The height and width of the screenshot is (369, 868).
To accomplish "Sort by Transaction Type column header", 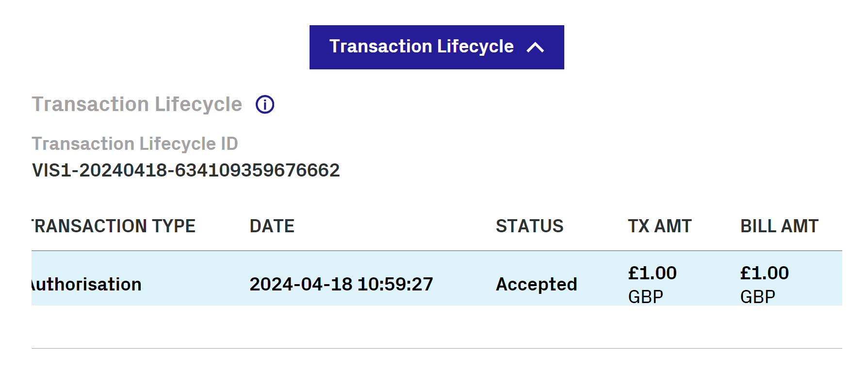I will tap(114, 226).
